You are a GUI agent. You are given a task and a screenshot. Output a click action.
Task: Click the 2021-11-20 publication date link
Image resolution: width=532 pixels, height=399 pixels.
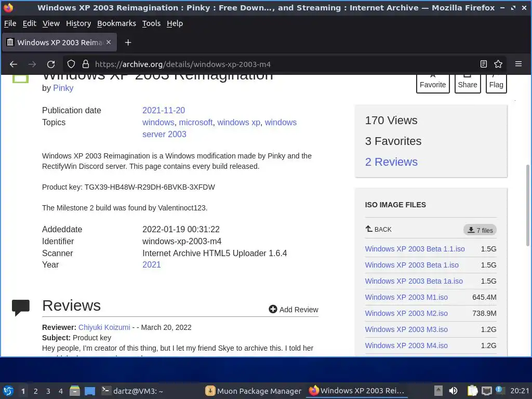pos(164,110)
